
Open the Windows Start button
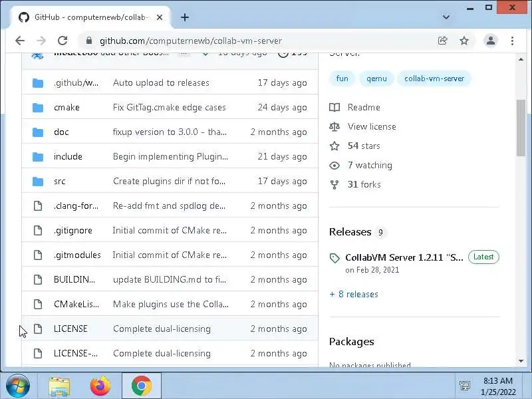(x=18, y=386)
